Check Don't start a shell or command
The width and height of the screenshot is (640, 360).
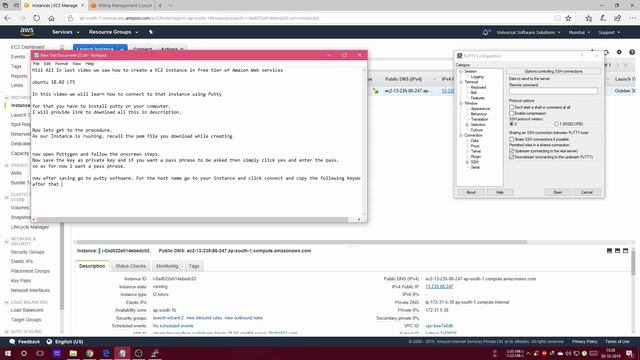pyautogui.click(x=511, y=107)
